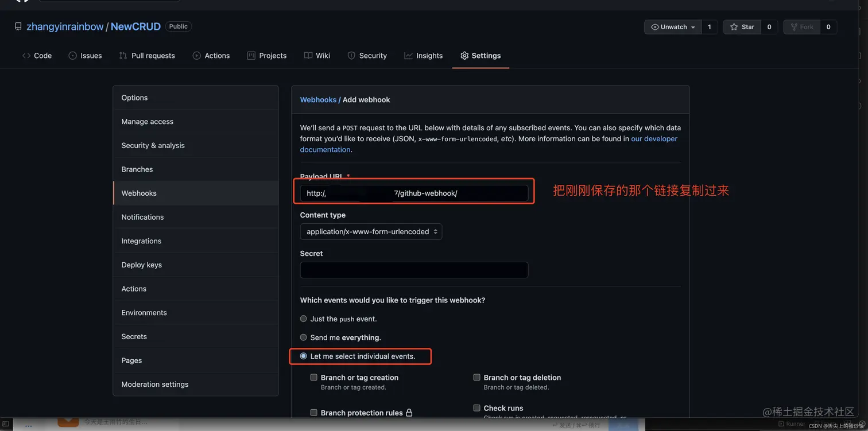Select Send me everything option
This screenshot has height=431, width=868.
pyautogui.click(x=304, y=337)
